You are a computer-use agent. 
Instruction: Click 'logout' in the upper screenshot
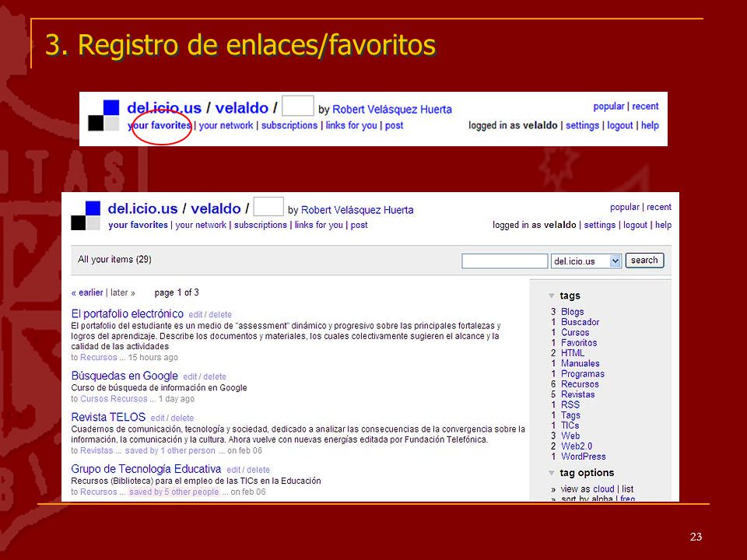(620, 125)
